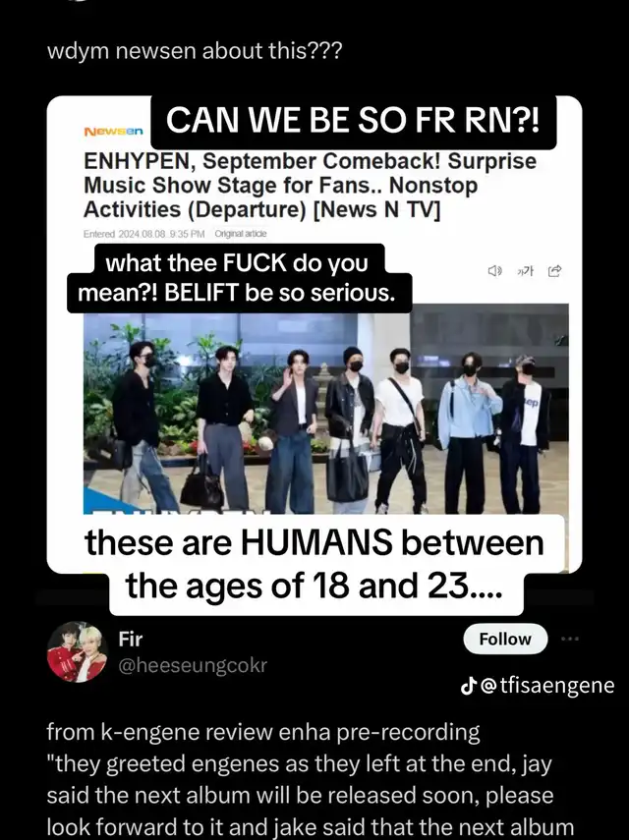629x840 pixels.
Task: Tap the @tfisaengene watermark username
Action: point(547,686)
